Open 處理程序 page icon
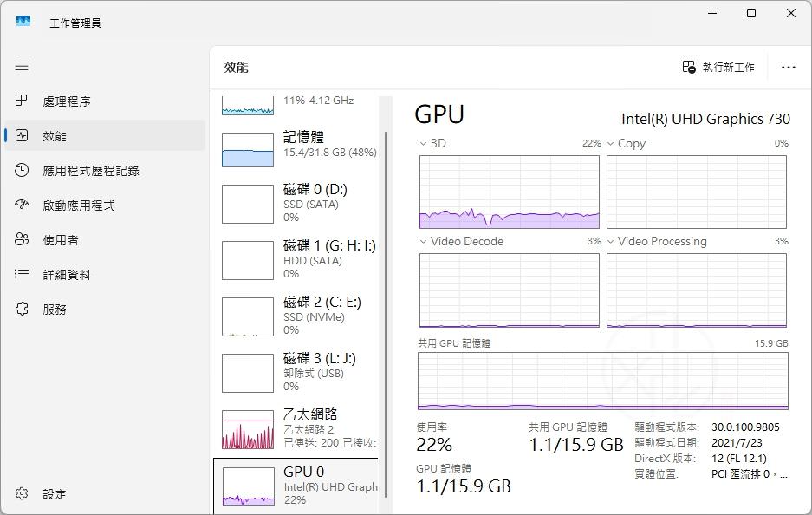The width and height of the screenshot is (812, 515). (22, 101)
